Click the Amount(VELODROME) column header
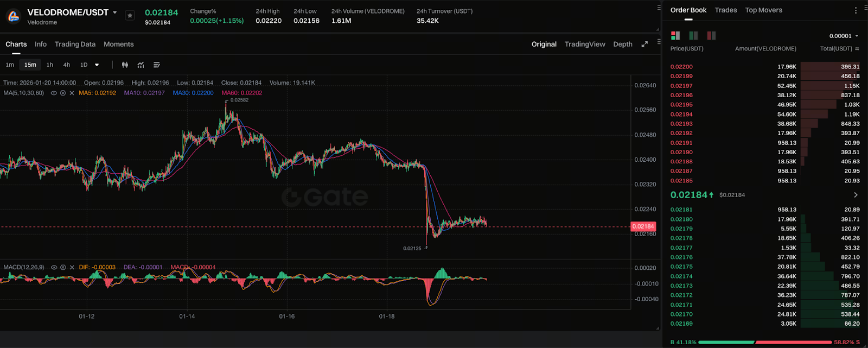 pos(765,49)
